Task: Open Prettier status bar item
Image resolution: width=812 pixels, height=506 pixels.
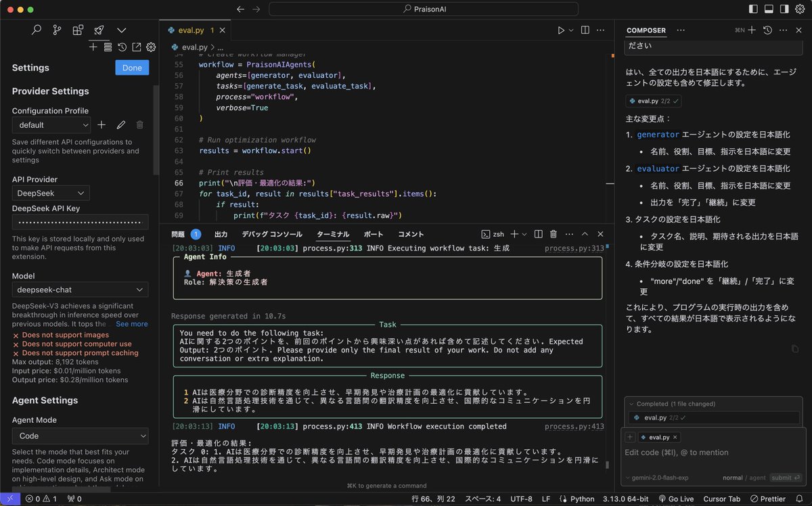Action: 767,499
